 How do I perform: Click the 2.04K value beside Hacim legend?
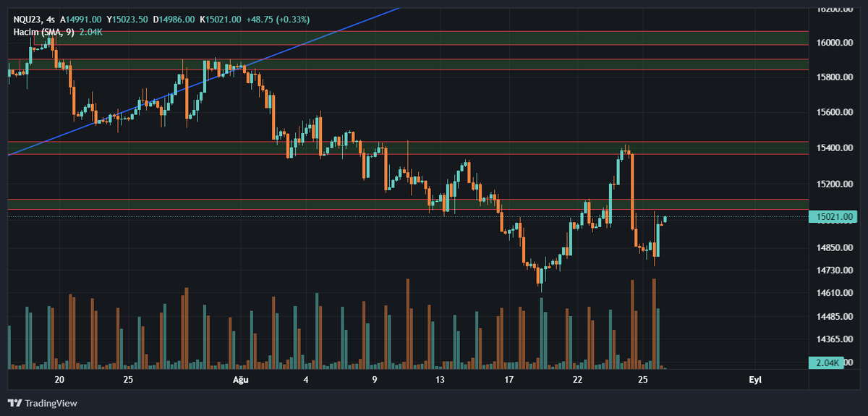[x=90, y=32]
